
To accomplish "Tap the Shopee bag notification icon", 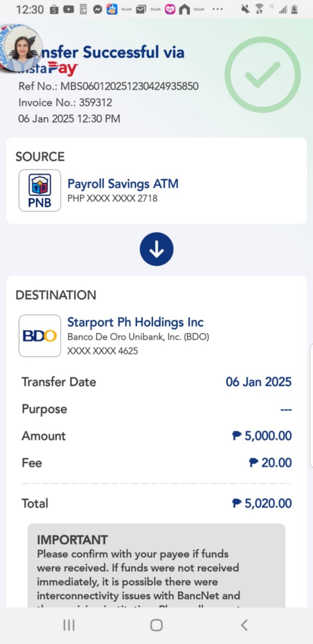I will pyautogui.click(x=54, y=9).
